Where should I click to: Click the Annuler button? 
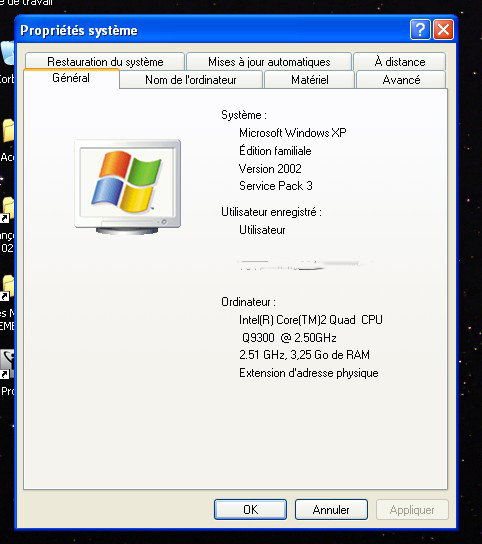[x=331, y=509]
